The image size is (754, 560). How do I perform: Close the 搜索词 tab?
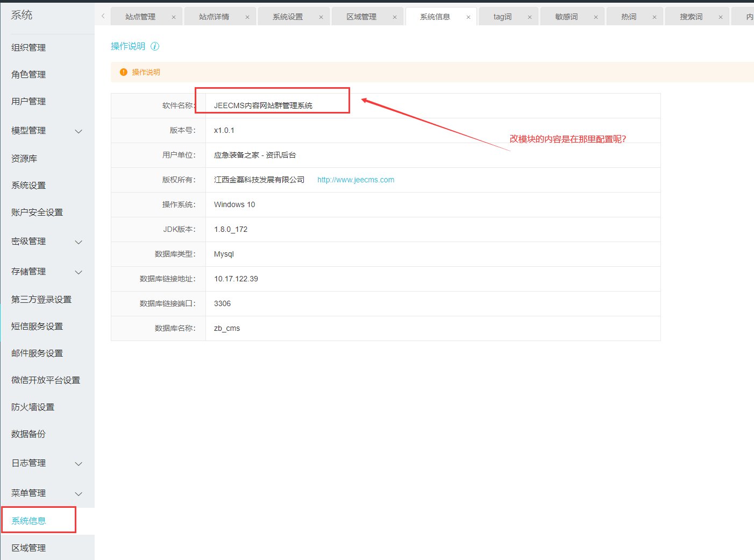coord(721,17)
